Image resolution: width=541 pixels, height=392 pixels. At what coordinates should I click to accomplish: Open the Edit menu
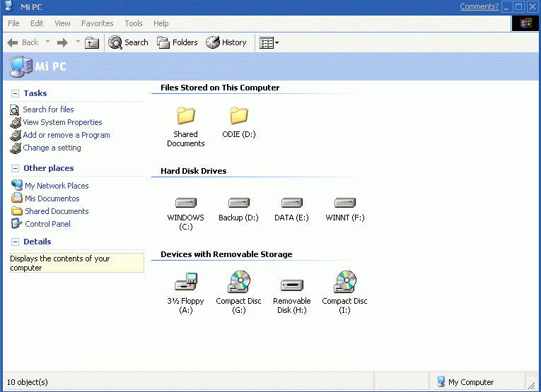(x=37, y=23)
